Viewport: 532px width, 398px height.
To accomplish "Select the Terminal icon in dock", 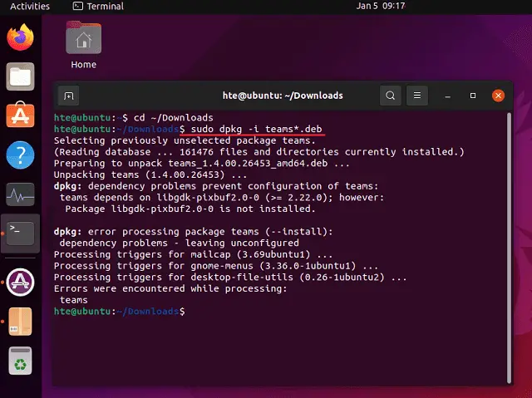I will tap(20, 233).
